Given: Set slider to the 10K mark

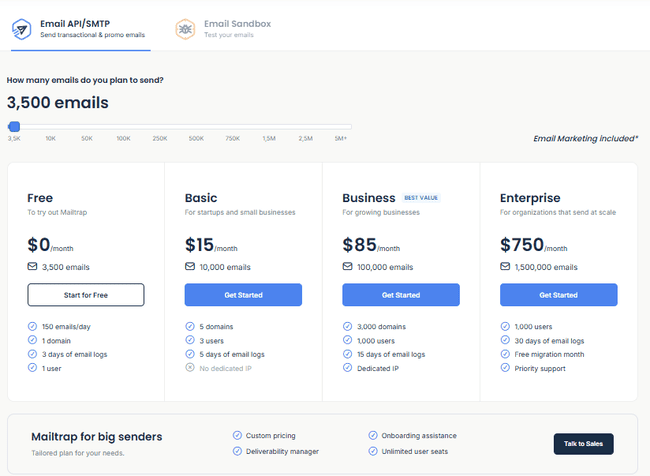Looking at the screenshot, I should [x=51, y=138].
